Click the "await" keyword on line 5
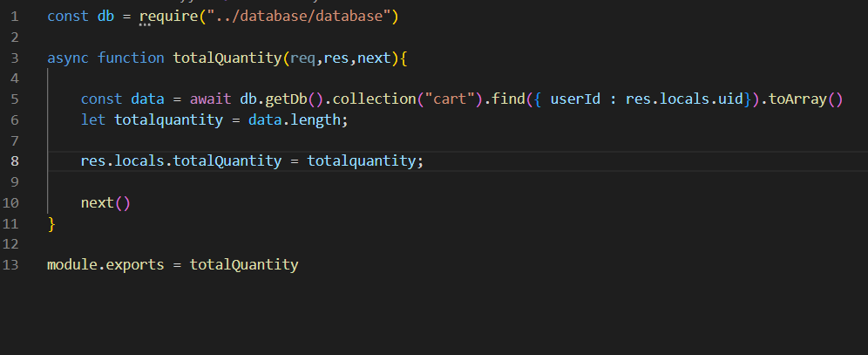Image resolution: width=868 pixels, height=355 pixels. coord(211,99)
